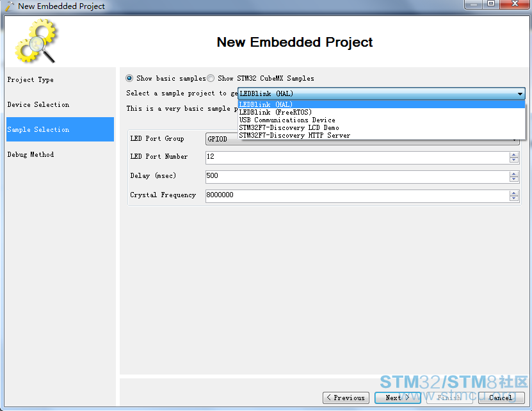This screenshot has height=411, width=532.
Task: Click the gears and magnifier wizard logo
Action: pos(36,41)
